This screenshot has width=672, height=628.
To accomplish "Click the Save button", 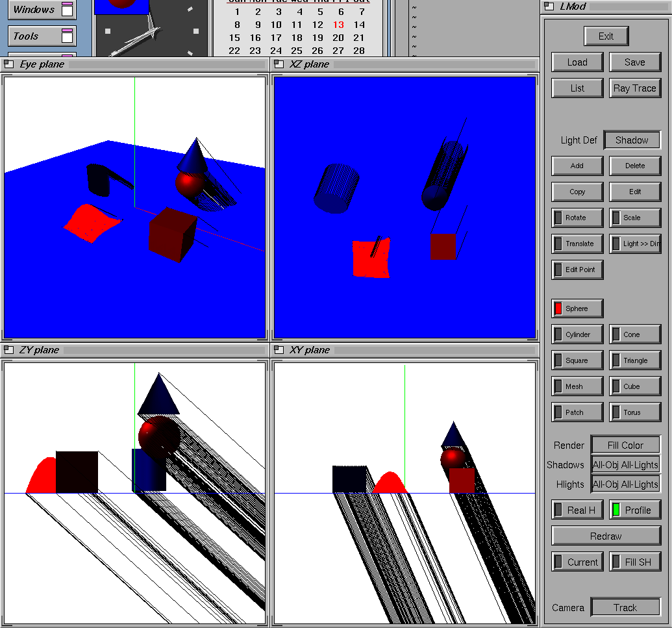I will [635, 62].
